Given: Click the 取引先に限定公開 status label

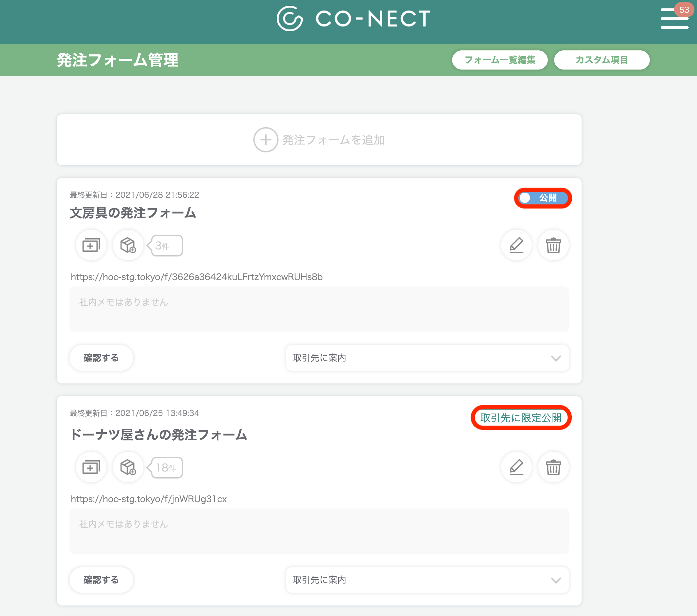Looking at the screenshot, I should (521, 418).
